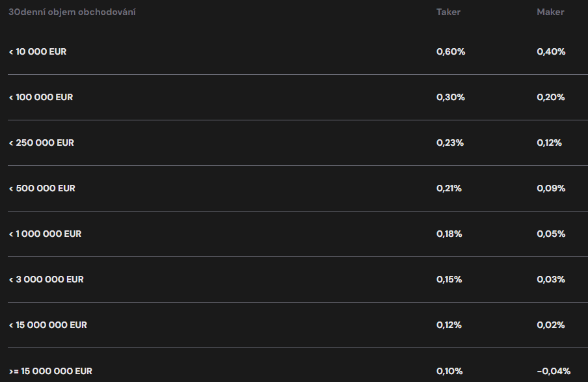Select the "< 15 000 000 EUR" volume tier
The image size is (588, 382).
pos(48,325)
